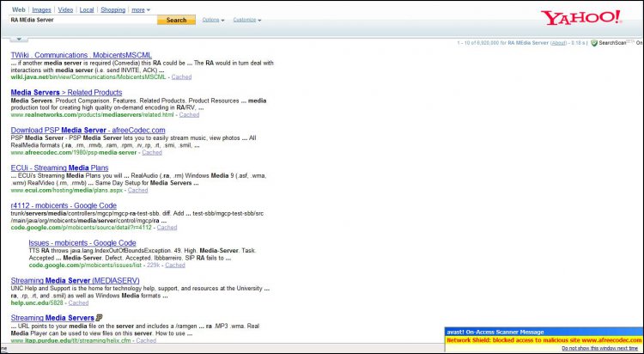Screen dimensions: 644x354
Task: View Cached copy of mobicents source detail result
Action: point(167,228)
